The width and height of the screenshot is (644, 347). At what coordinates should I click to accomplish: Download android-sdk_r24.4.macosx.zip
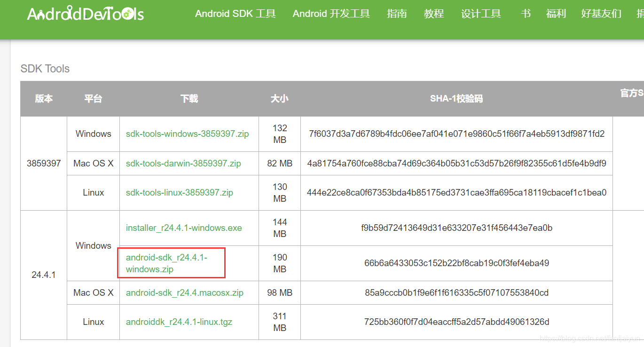(x=185, y=292)
